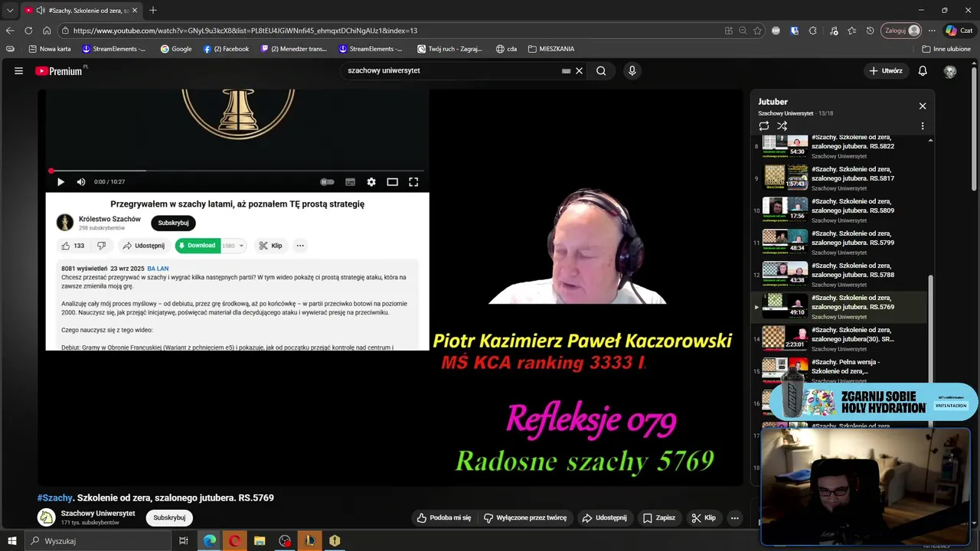Subscribe to Królestwo Szachów channel
Image resolution: width=980 pixels, height=551 pixels.
click(173, 223)
